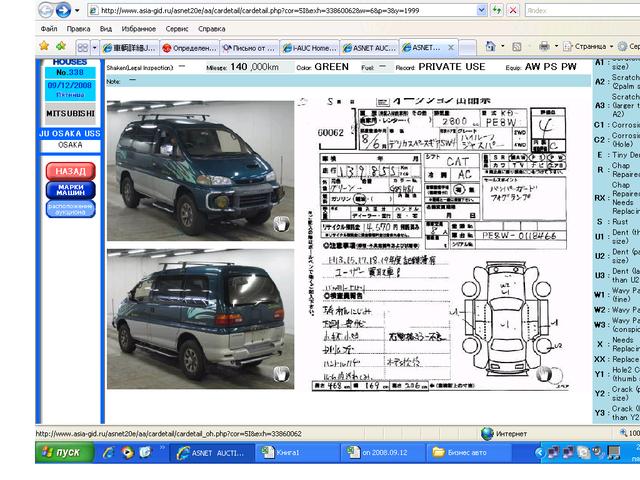640x480 pixels.
Task: Click the magnifier hand on auction sheet
Action: pos(544,374)
